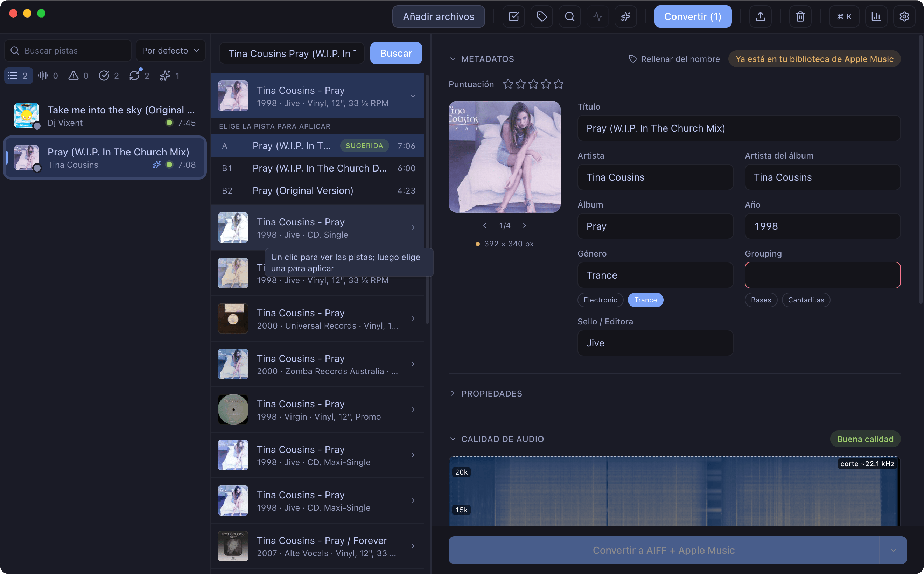The width and height of the screenshot is (924, 574).
Task: Click the Buena calidad badge
Action: [x=865, y=439]
